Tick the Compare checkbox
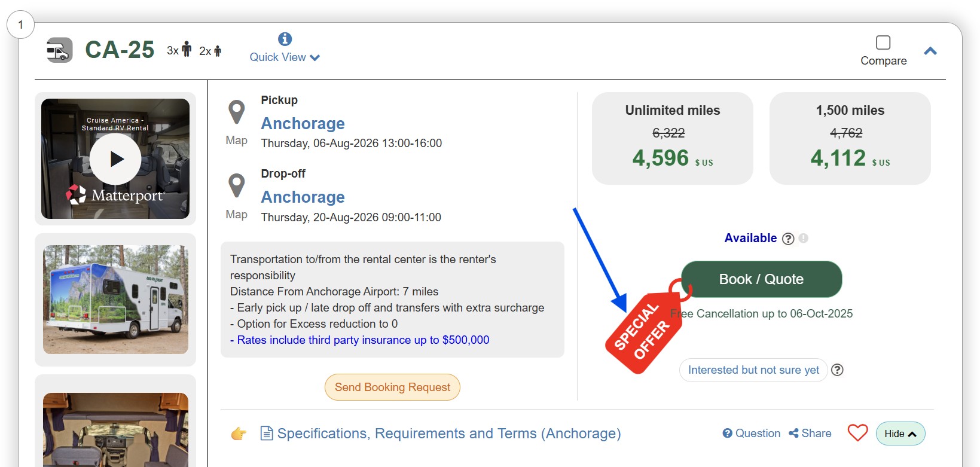This screenshot has height=467, width=980. tap(883, 42)
